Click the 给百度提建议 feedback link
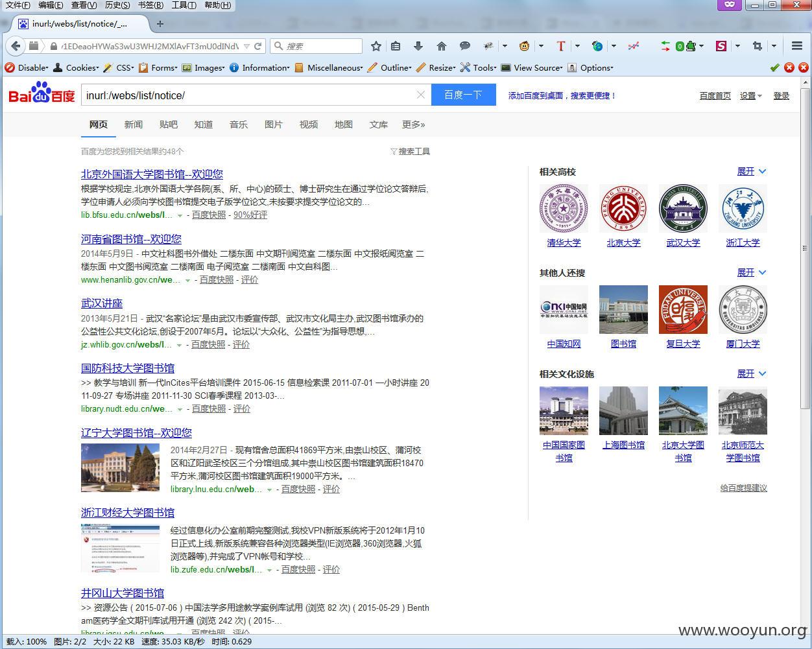Viewport: 812px width, 649px height. [743, 488]
